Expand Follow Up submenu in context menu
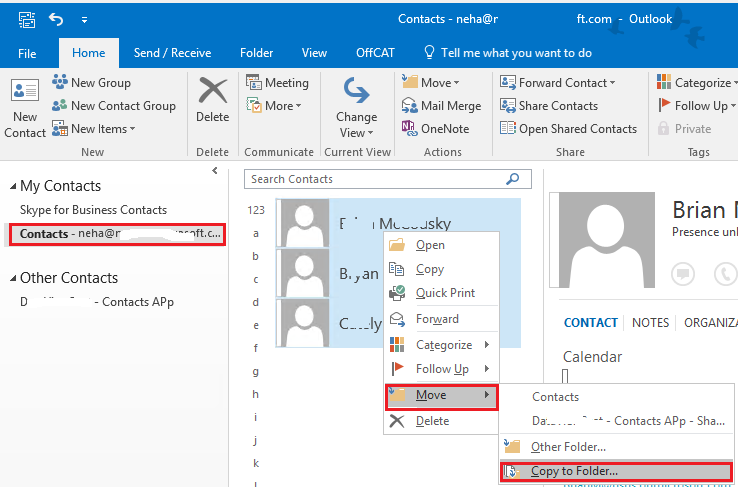This screenshot has width=738, height=487. (x=441, y=369)
